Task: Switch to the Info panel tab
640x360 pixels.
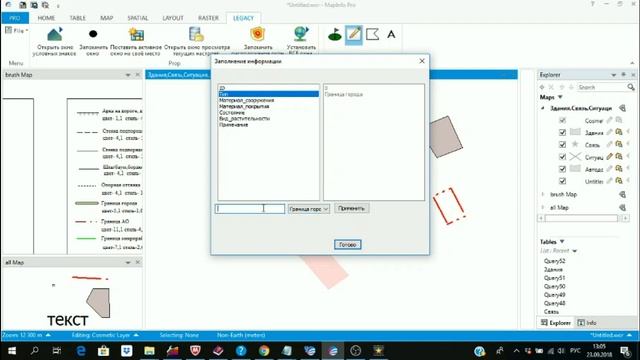Action: coord(587,322)
